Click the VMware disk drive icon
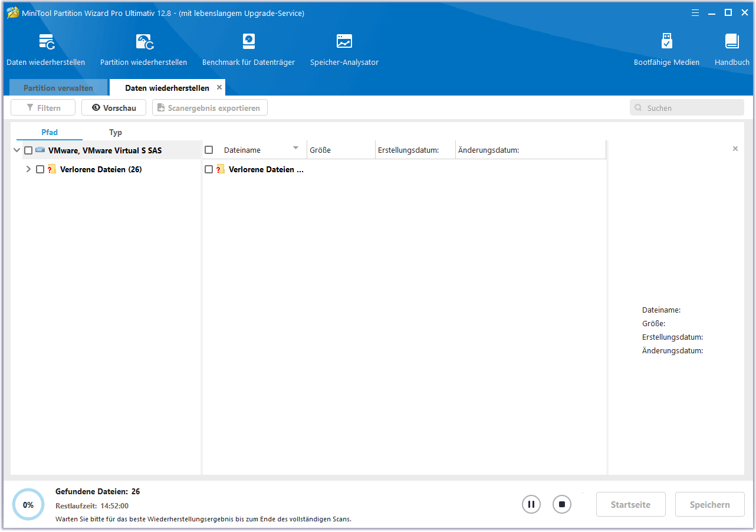Image resolution: width=756 pixels, height=532 pixels. coord(40,150)
